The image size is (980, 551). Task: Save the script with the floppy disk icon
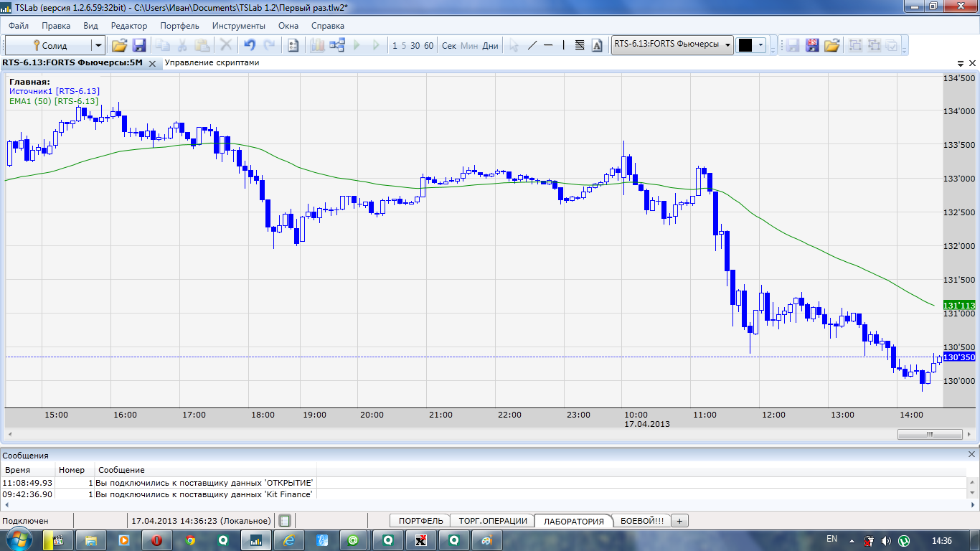[139, 45]
